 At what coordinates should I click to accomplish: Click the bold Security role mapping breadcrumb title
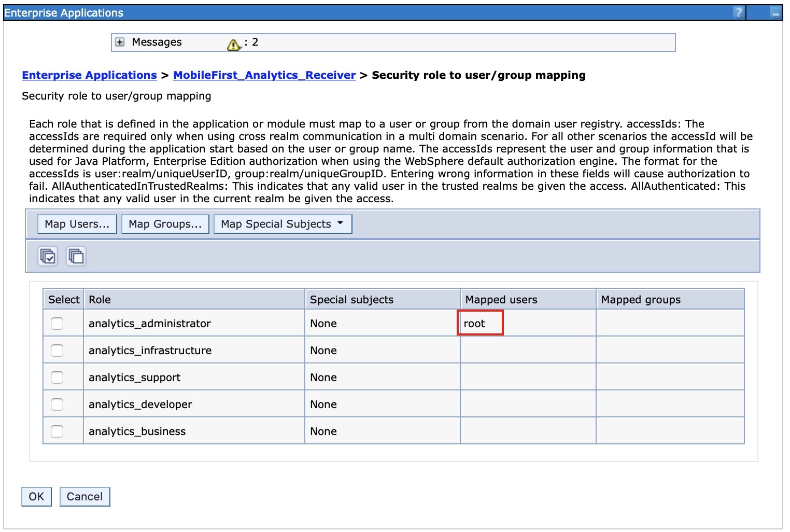[479, 75]
